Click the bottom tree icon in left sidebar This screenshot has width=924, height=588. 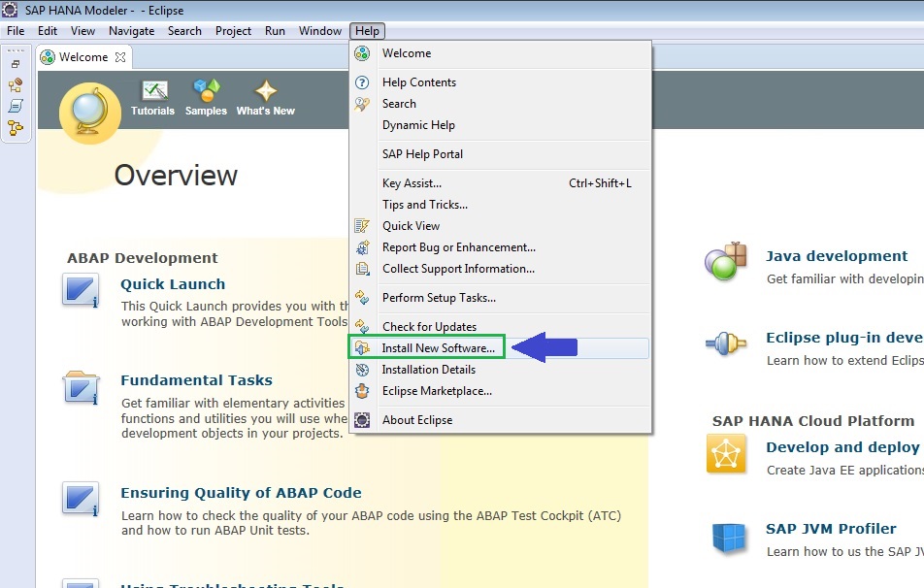[16, 127]
